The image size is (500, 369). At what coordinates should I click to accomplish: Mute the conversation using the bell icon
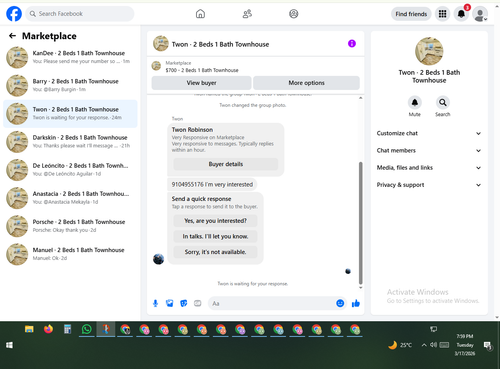pos(415,102)
